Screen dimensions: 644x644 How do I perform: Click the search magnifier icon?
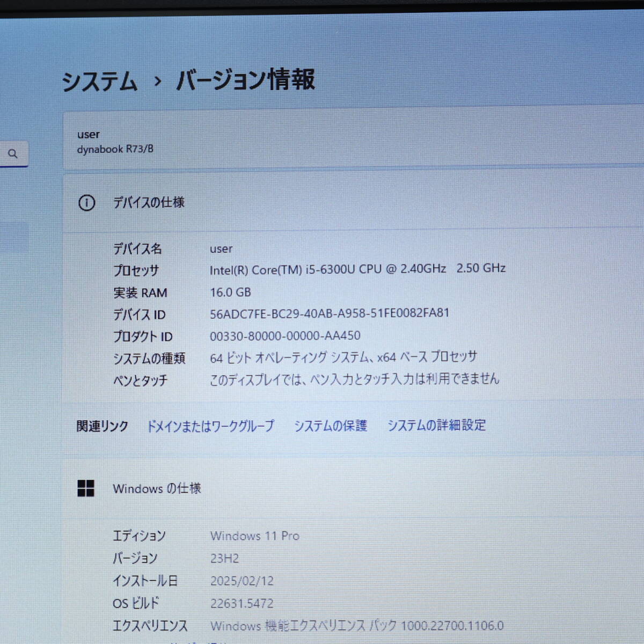click(13, 154)
